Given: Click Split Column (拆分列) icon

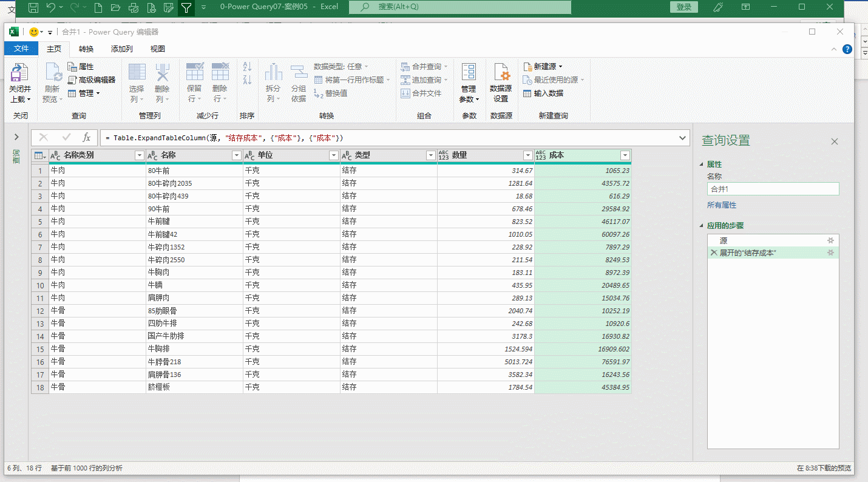Looking at the screenshot, I should pyautogui.click(x=274, y=72).
